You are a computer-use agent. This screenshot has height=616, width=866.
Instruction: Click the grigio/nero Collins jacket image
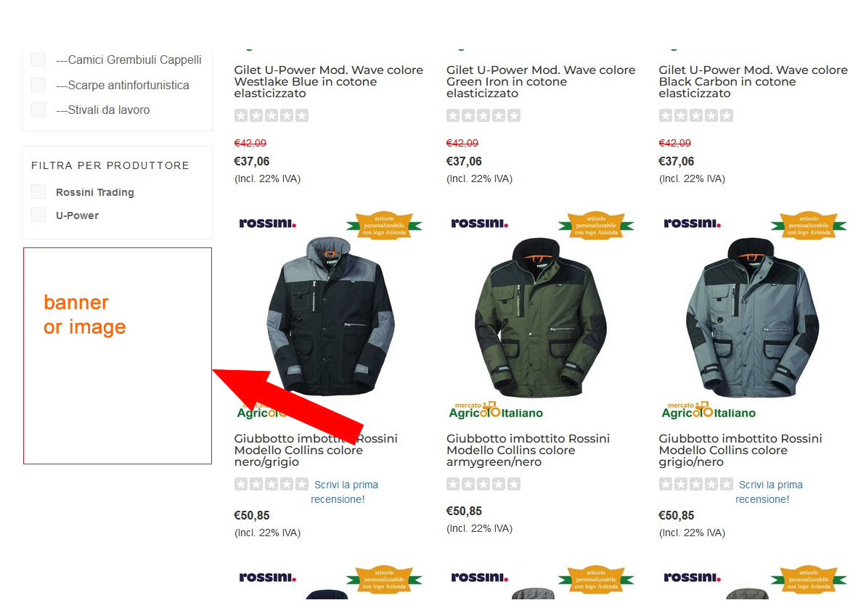click(752, 317)
